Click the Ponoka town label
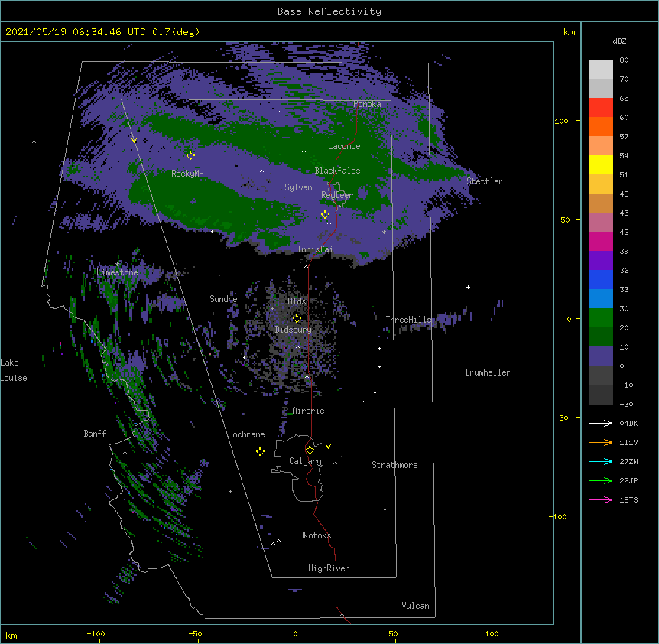 click(367, 104)
